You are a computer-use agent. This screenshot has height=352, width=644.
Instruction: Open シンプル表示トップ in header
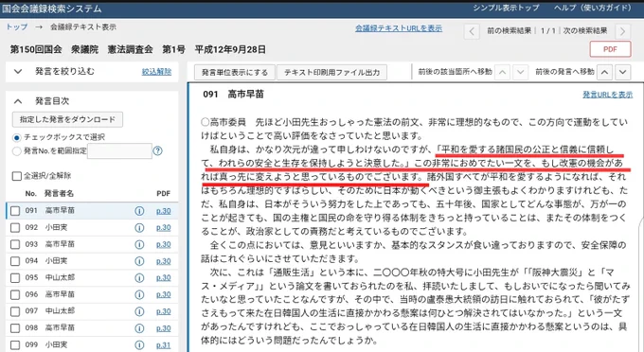506,8
